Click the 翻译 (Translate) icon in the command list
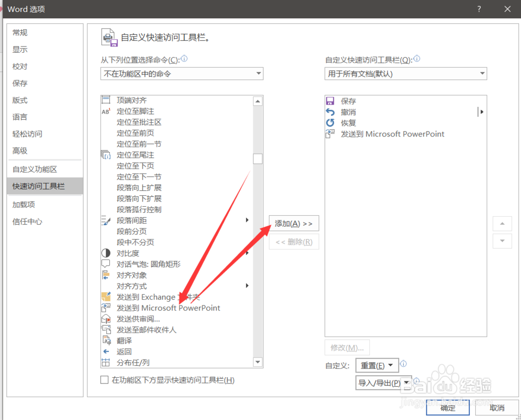This screenshot has height=420, width=521. pyautogui.click(x=106, y=340)
